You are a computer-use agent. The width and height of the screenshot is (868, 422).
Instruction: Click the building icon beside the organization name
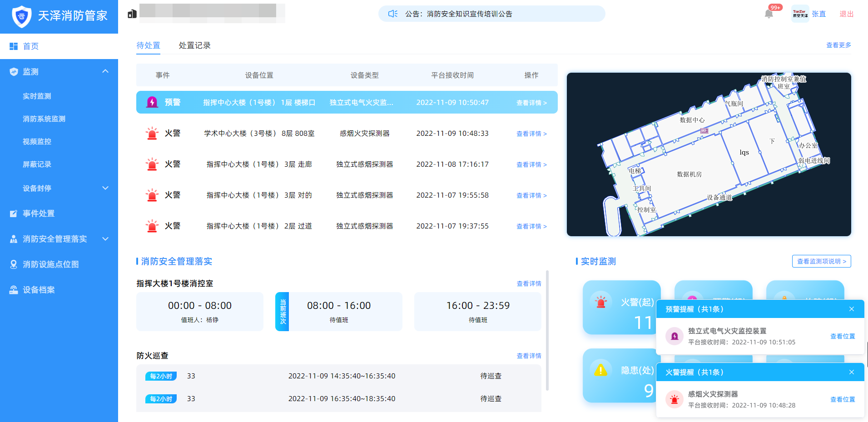(132, 14)
